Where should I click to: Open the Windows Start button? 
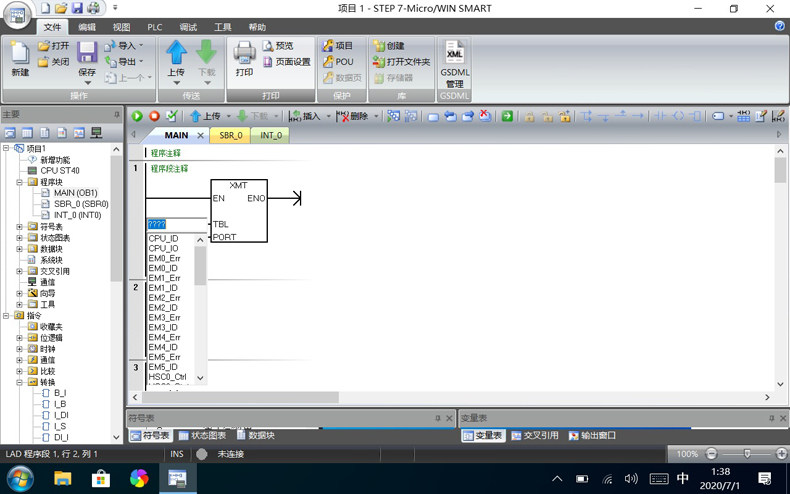click(20, 478)
